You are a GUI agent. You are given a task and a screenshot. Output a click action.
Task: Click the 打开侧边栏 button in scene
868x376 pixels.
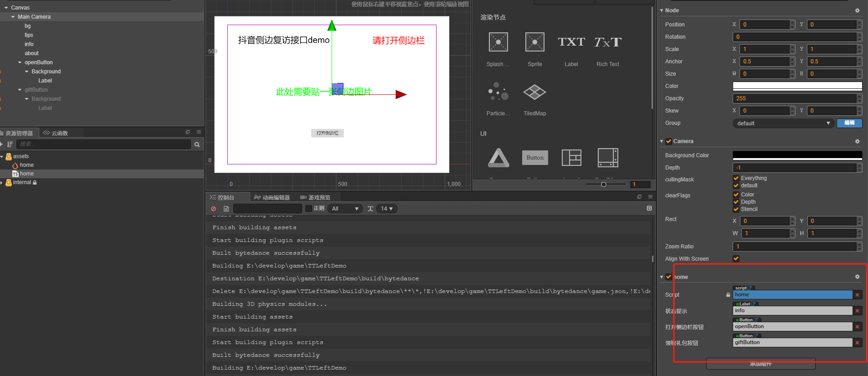327,133
